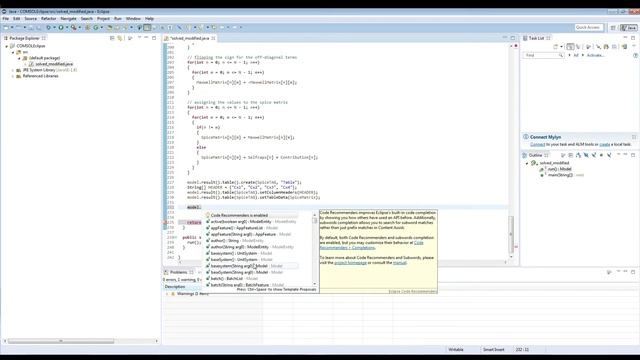Select the Outline tab
This screenshot has width=640, height=360.
pyautogui.click(x=536, y=155)
